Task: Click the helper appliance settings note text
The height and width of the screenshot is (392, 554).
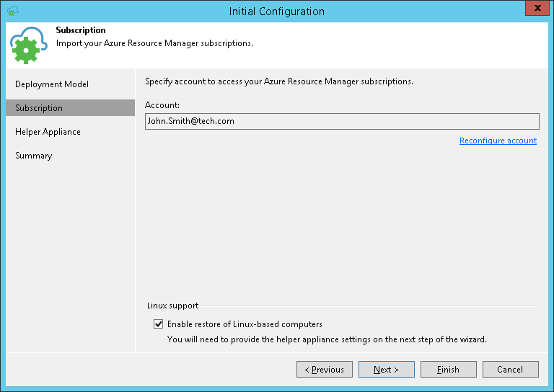Action: (x=327, y=339)
